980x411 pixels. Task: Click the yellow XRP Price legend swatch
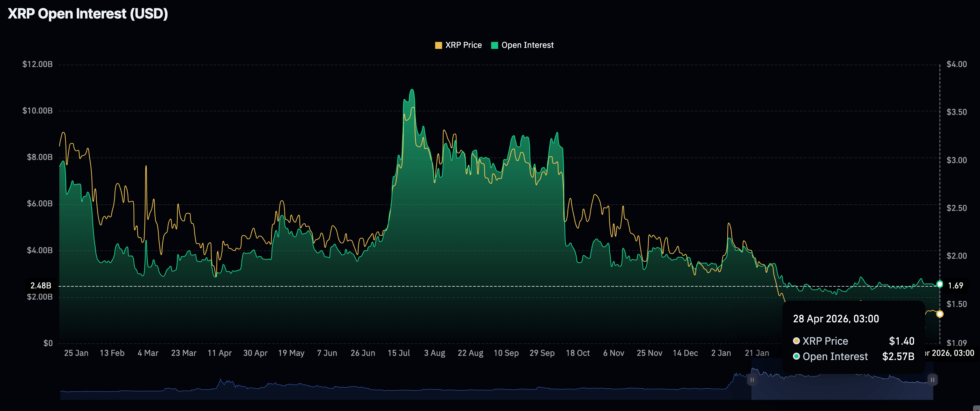[x=438, y=45]
